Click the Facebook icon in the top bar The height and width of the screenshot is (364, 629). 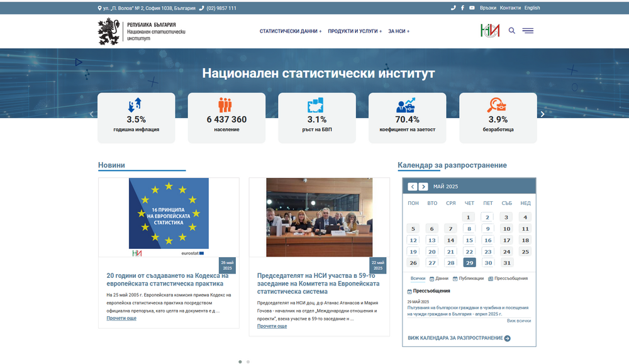click(x=462, y=8)
